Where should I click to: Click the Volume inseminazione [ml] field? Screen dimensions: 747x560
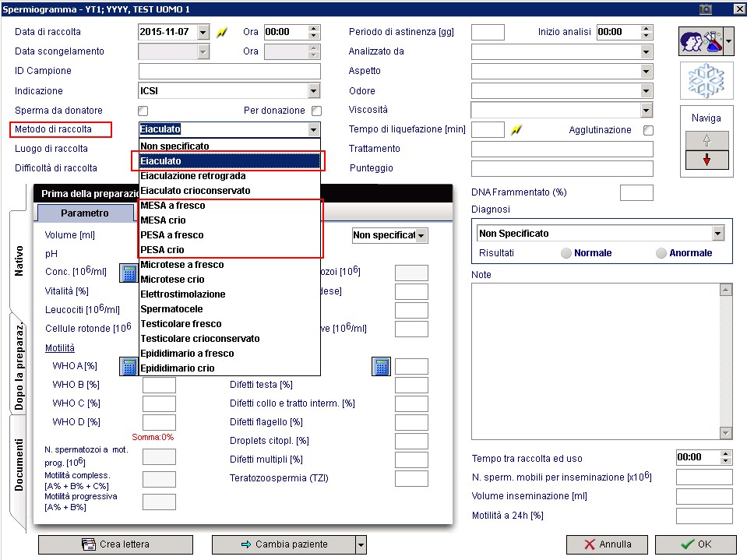(704, 497)
